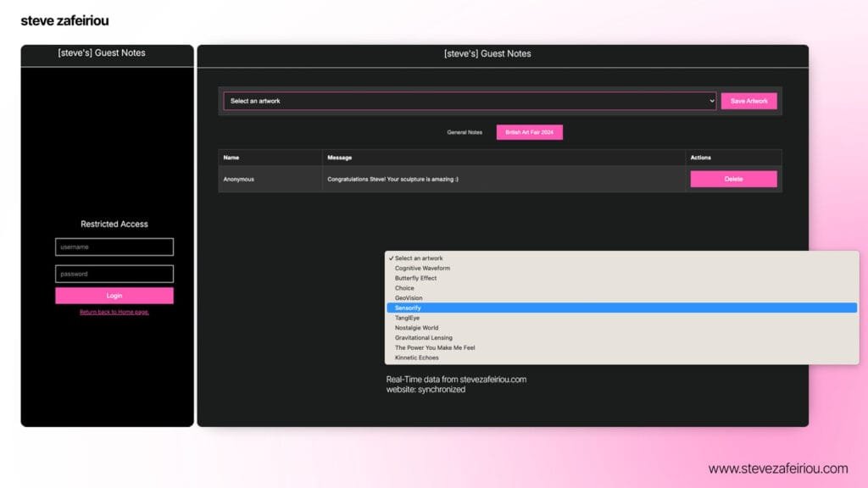This screenshot has height=488, width=868.
Task: Open the Select an artwork dropdown
Action: pos(470,102)
